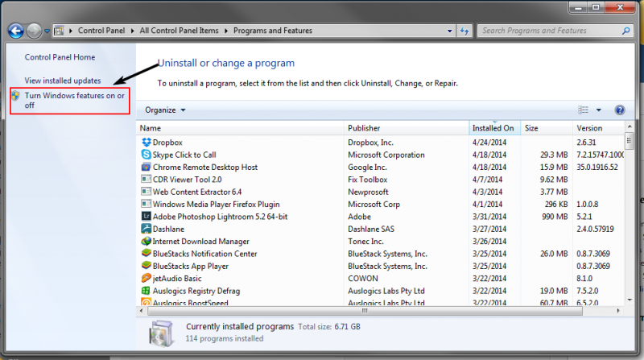Click the address bar Refresh button

[x=464, y=31]
